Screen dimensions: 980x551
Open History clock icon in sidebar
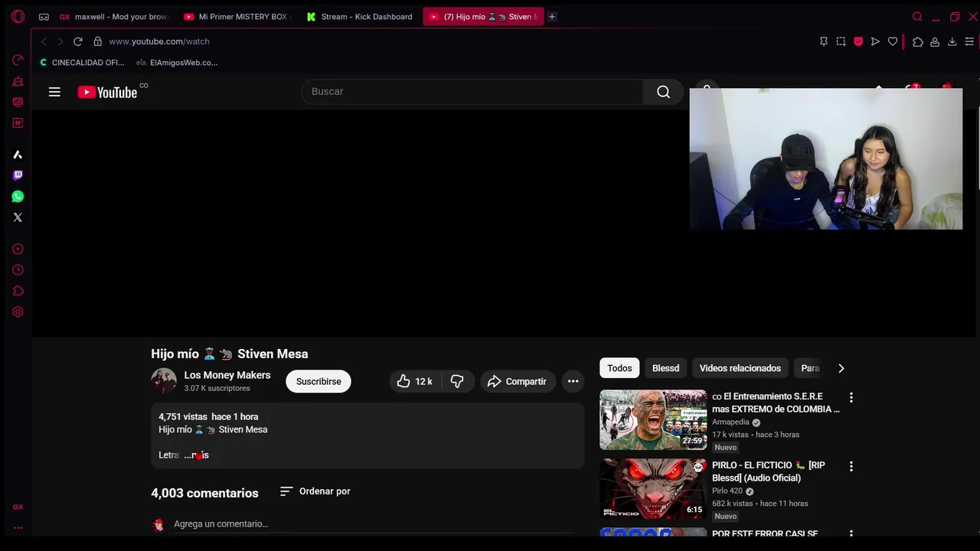tap(18, 269)
